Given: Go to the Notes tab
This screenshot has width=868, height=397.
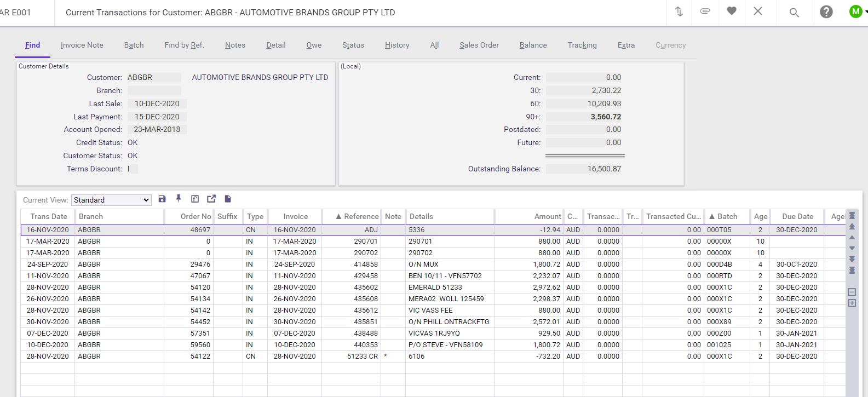Looking at the screenshot, I should pos(235,45).
